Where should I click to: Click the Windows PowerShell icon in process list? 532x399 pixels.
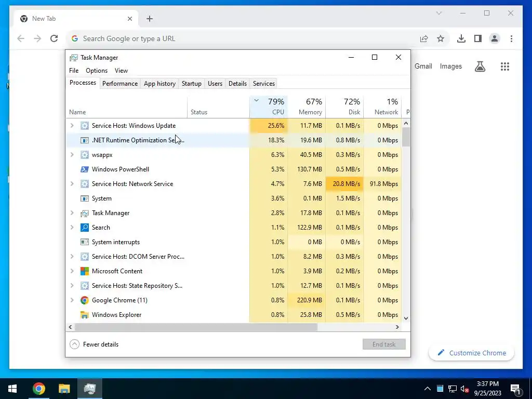[x=85, y=169]
